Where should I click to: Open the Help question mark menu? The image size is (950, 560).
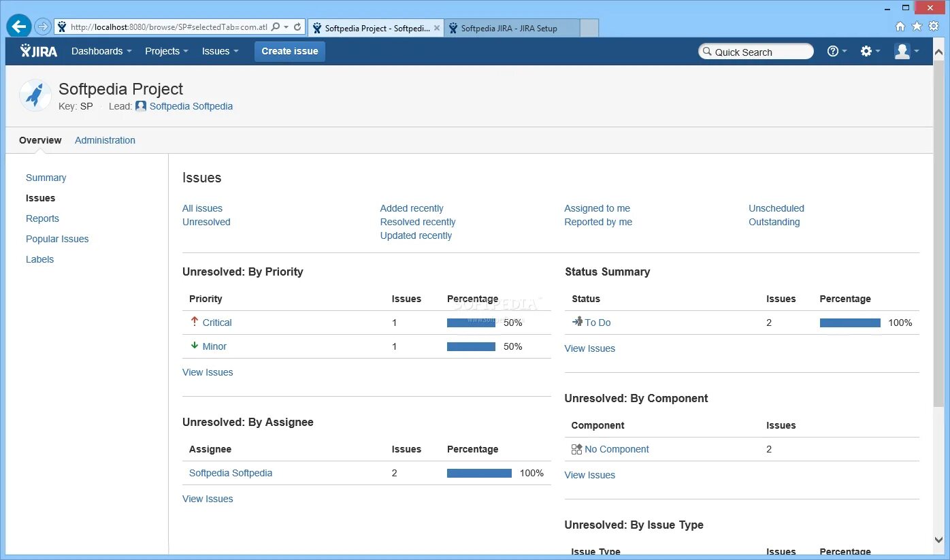point(836,51)
